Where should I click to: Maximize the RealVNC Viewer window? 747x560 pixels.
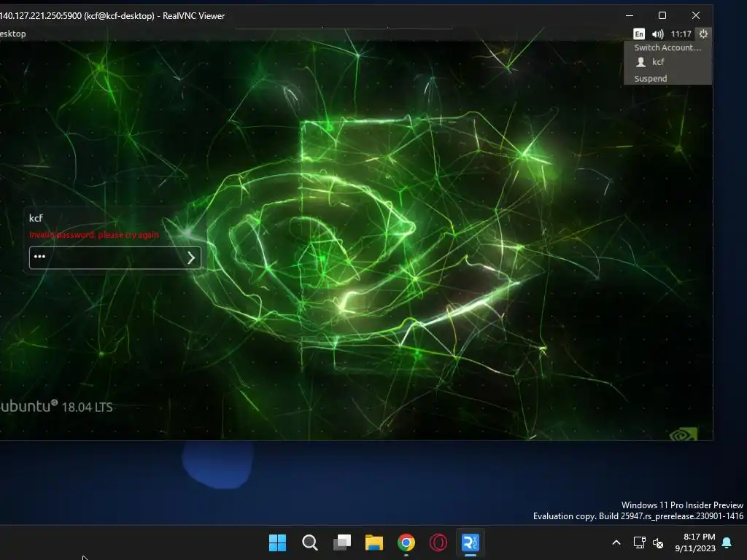pos(662,16)
